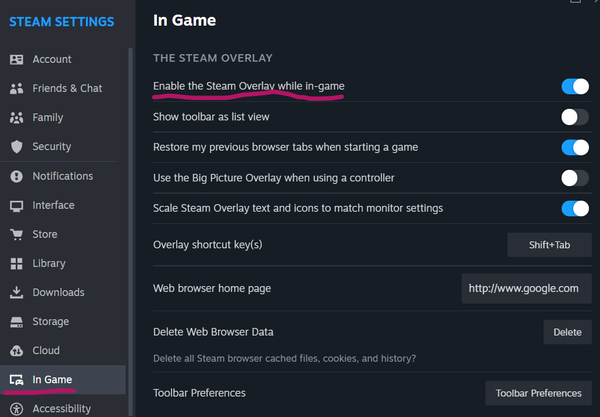600x417 pixels.
Task: Enable Show toolbar as list view
Action: [x=575, y=117]
